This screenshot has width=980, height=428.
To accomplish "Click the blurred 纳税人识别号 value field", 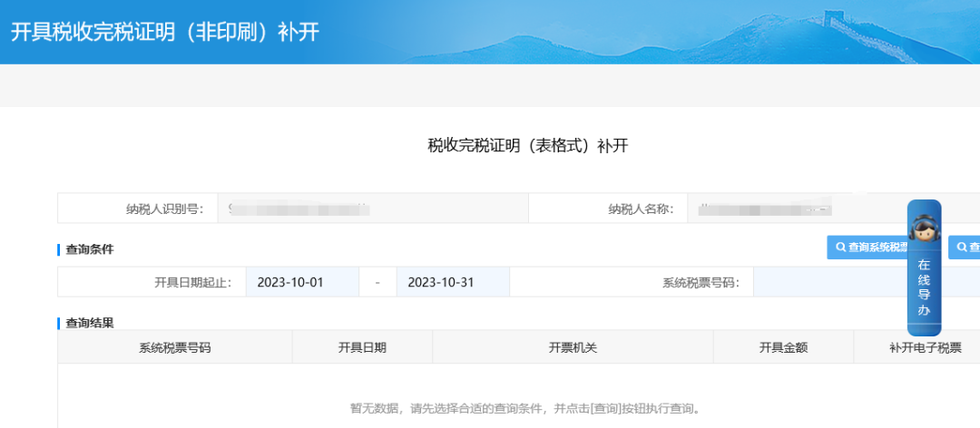I will pyautogui.click(x=373, y=208).
